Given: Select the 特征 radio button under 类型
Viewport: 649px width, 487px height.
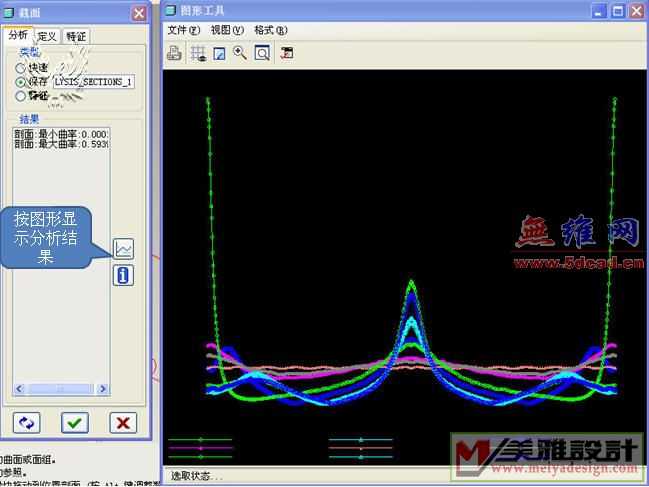Looking at the screenshot, I should 20,96.
